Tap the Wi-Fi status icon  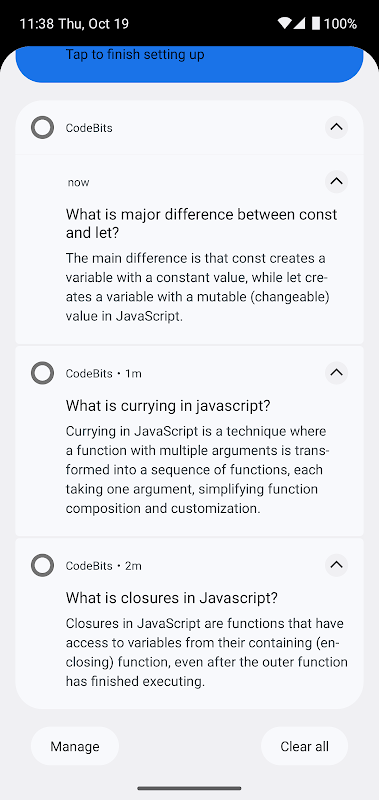(x=284, y=23)
